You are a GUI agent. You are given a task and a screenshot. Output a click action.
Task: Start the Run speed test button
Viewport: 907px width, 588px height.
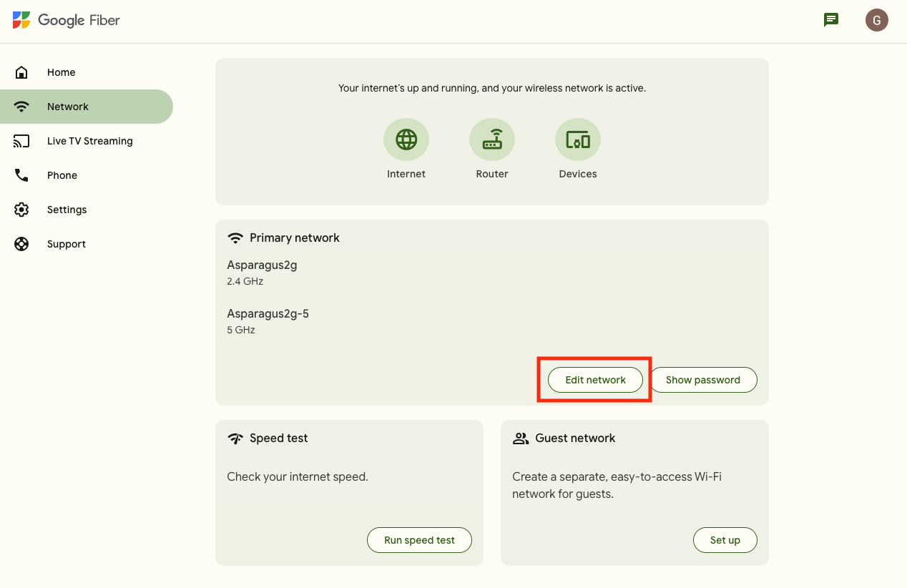419,540
